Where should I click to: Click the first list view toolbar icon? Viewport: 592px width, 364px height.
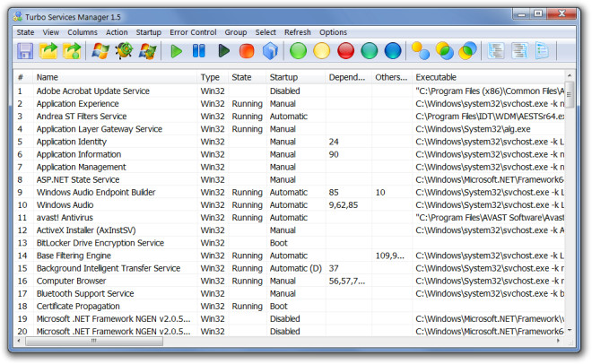pyautogui.click(x=496, y=51)
